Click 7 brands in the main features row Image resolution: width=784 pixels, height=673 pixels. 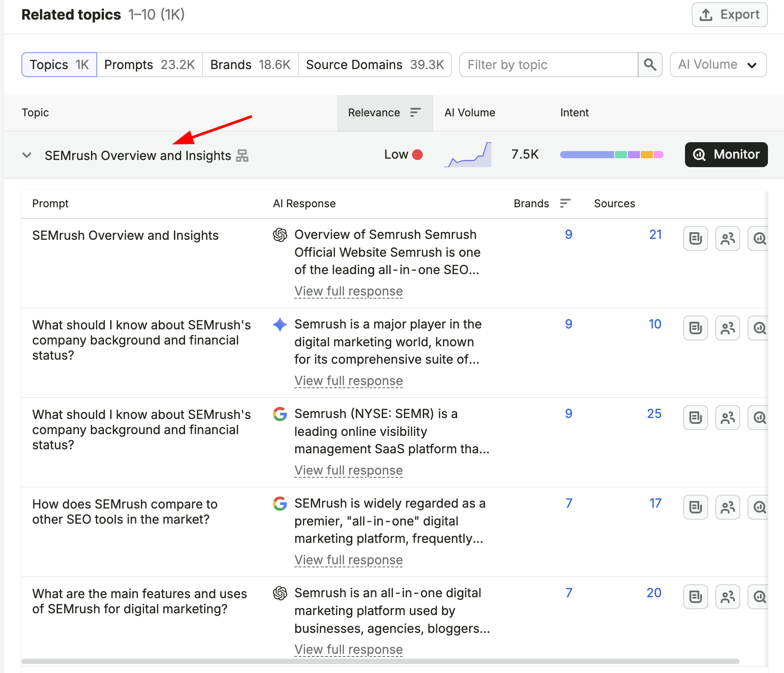(569, 593)
